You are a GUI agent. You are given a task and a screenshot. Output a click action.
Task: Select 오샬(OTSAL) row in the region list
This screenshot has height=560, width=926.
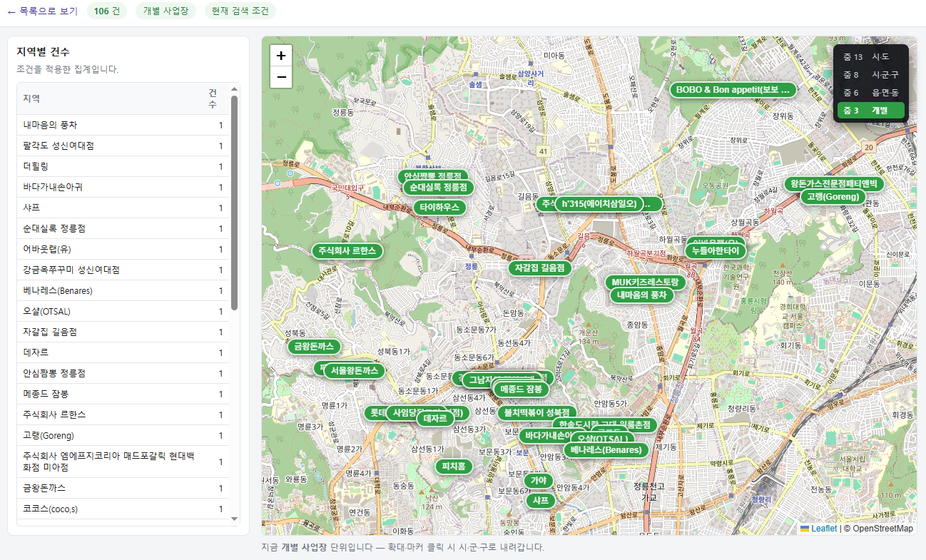(x=123, y=311)
